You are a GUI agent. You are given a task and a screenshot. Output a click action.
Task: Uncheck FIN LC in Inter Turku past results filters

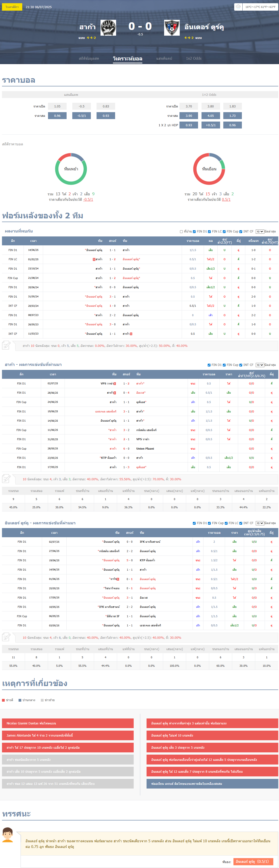click(226, 523)
